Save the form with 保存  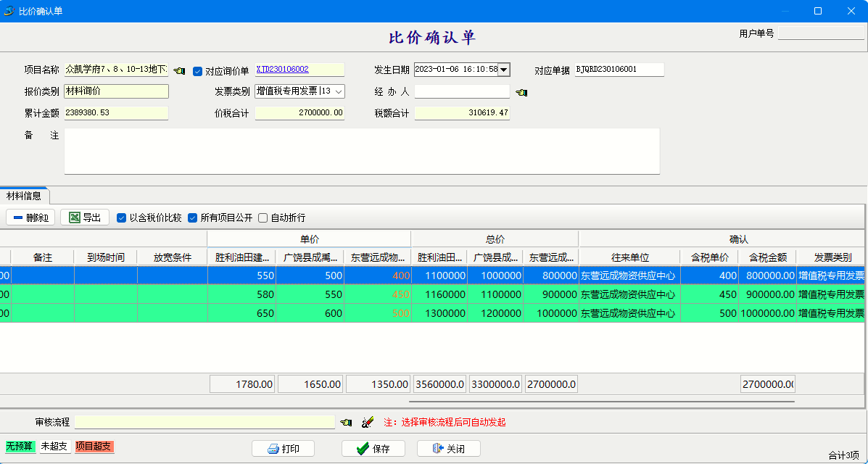coord(373,449)
